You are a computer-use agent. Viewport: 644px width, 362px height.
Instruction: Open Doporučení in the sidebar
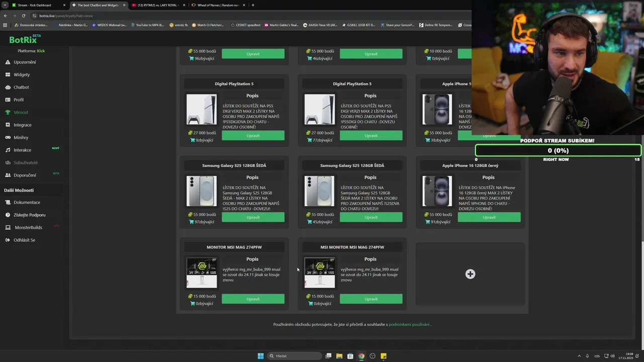click(x=25, y=175)
